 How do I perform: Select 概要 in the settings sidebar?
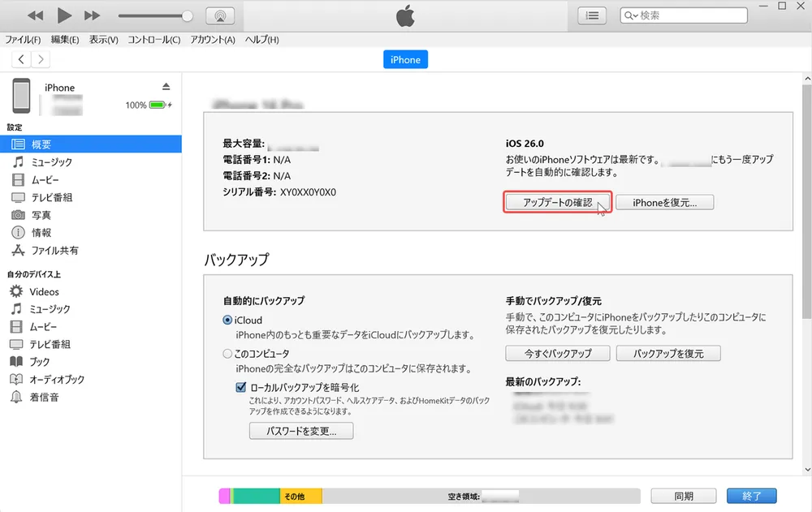pyautogui.click(x=91, y=144)
